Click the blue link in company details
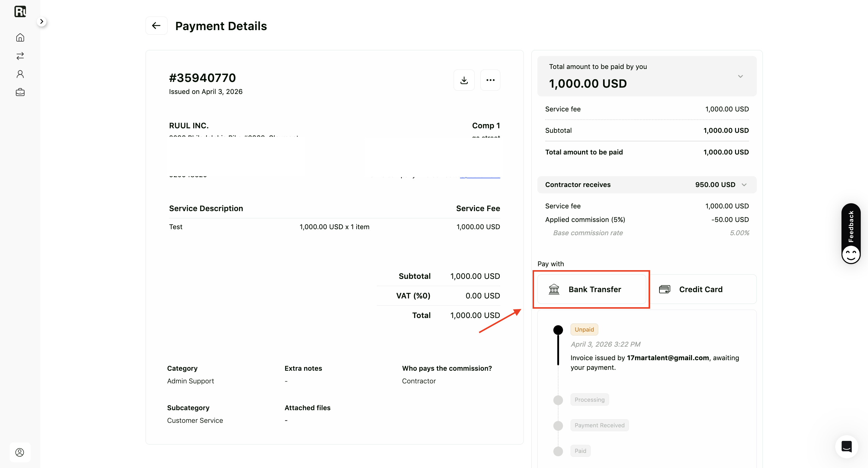 [480, 176]
